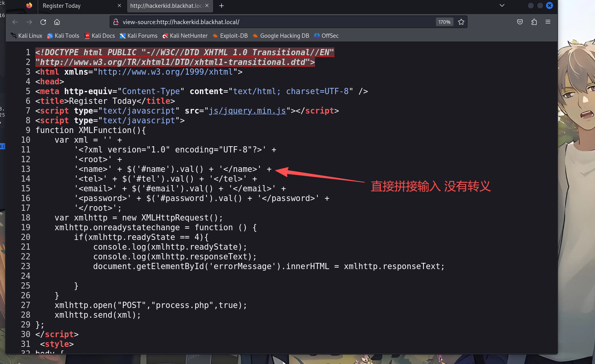595x364 pixels.
Task: Reset the 170% zoom level badge
Action: click(x=444, y=22)
